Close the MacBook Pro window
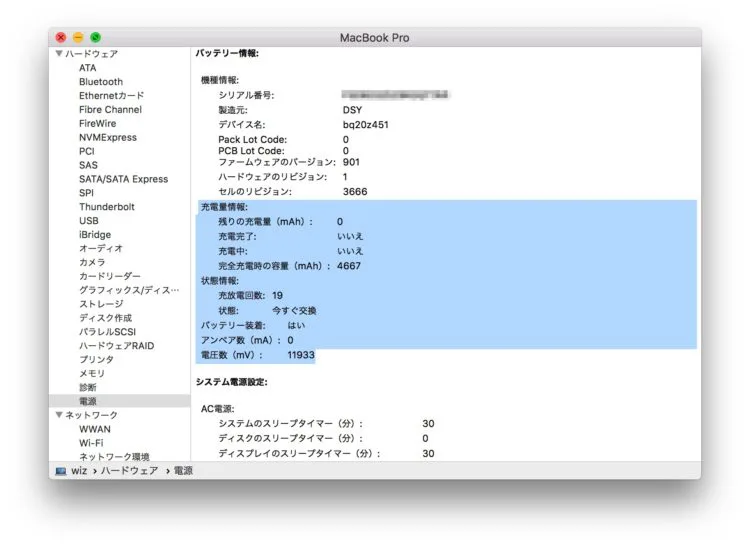The width and height of the screenshot is (750, 549). tap(61, 37)
